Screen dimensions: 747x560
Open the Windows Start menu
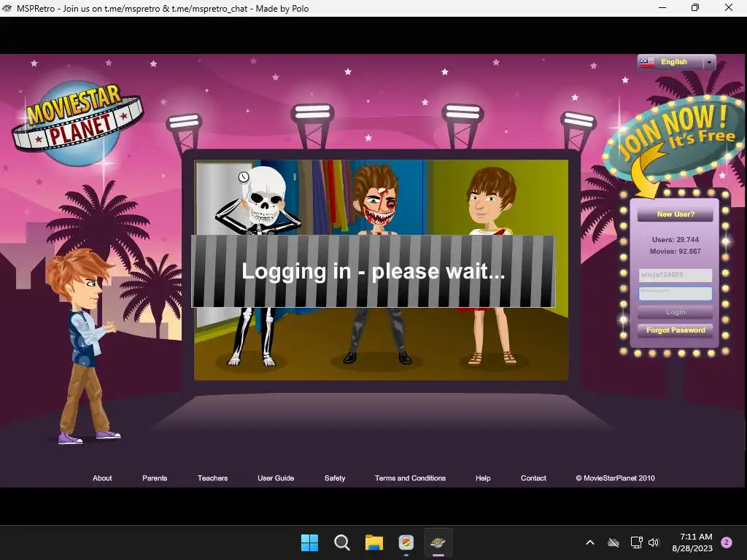pyautogui.click(x=309, y=542)
